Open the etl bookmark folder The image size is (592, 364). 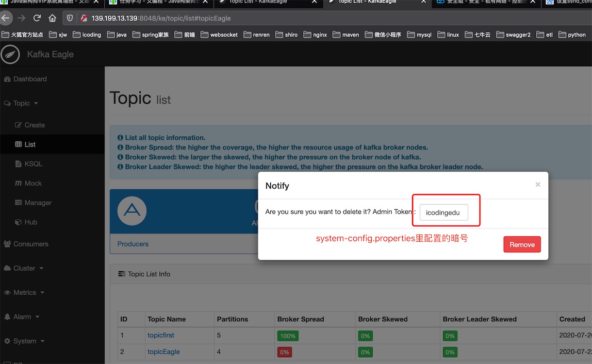[544, 35]
